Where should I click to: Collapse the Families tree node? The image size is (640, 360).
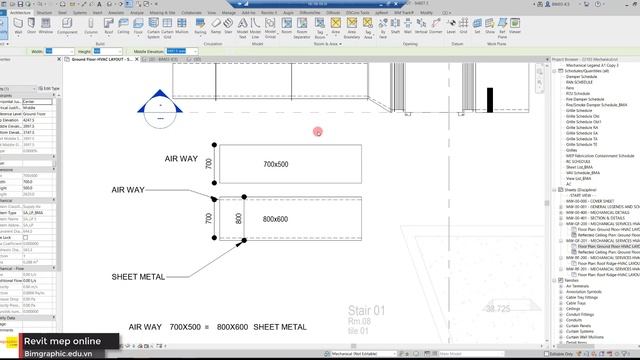tap(555, 280)
